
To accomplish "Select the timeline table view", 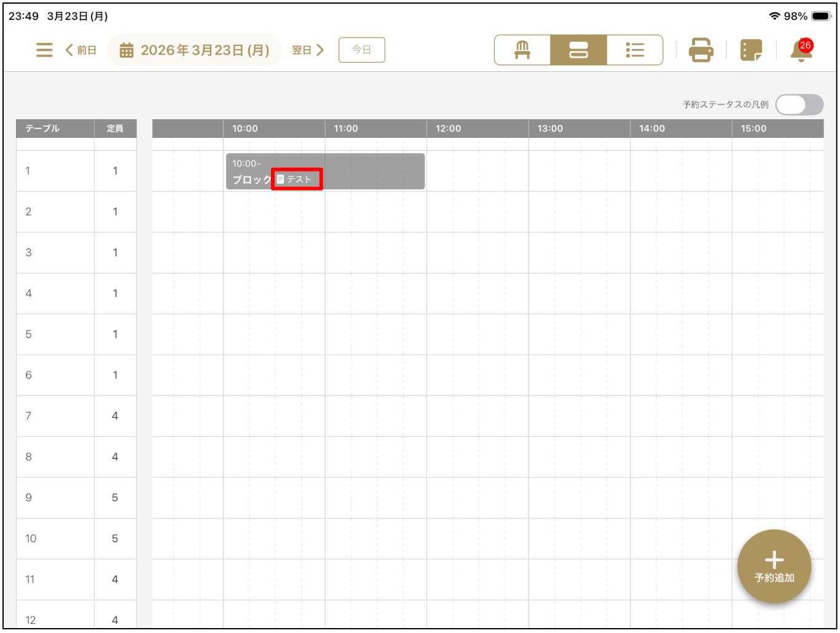I will (578, 50).
